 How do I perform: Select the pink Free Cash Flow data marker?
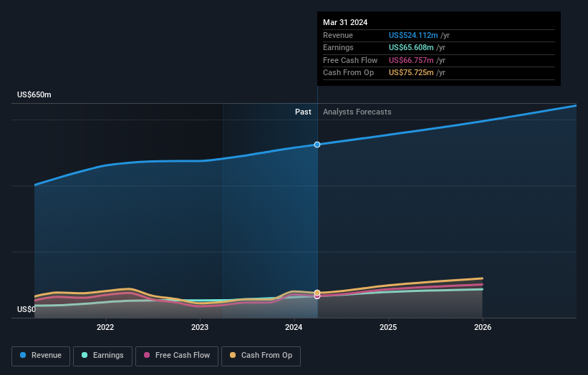317,296
